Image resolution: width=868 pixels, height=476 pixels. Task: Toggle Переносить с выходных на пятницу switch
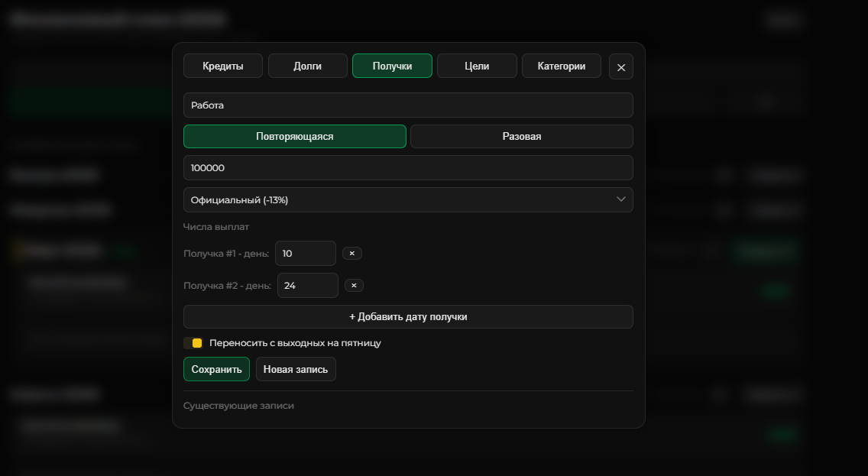193,343
